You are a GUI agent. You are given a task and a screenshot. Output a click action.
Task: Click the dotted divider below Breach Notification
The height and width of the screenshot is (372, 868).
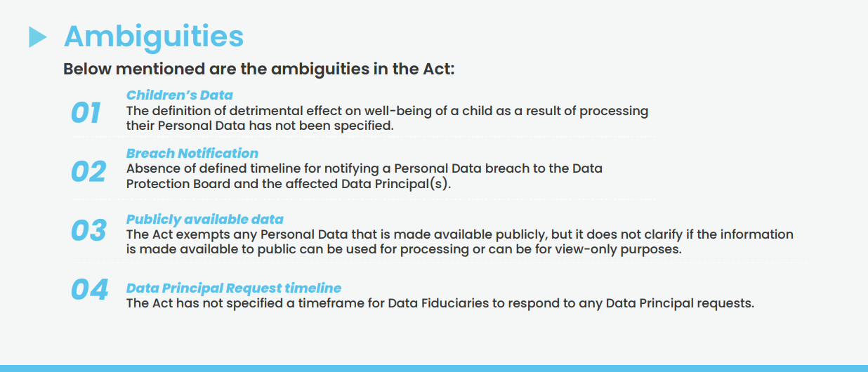point(364,199)
